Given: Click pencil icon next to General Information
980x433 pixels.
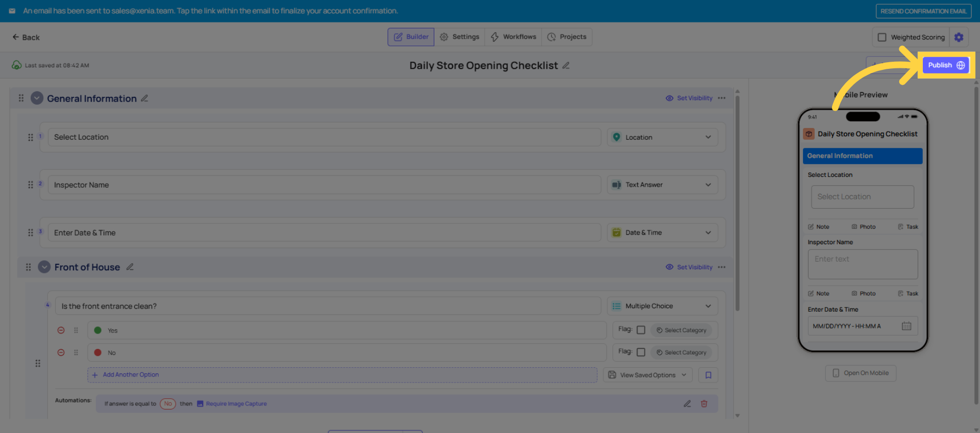Looking at the screenshot, I should click(145, 98).
